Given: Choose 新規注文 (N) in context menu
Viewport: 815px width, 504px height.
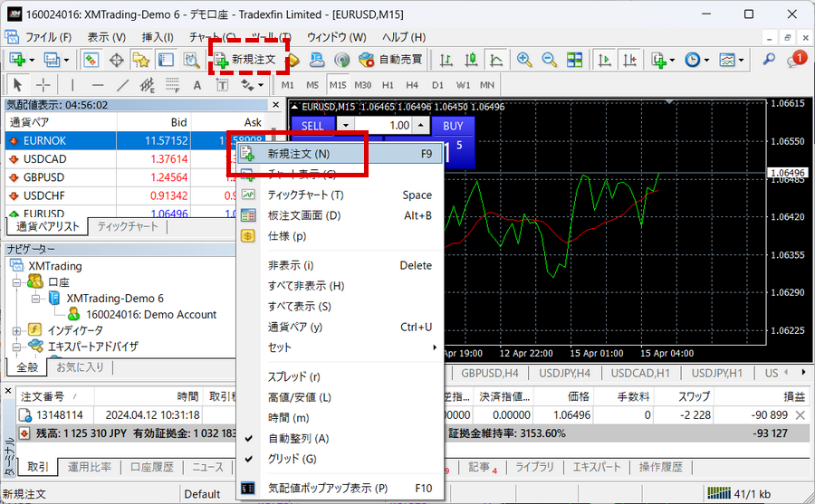Looking at the screenshot, I should click(340, 154).
